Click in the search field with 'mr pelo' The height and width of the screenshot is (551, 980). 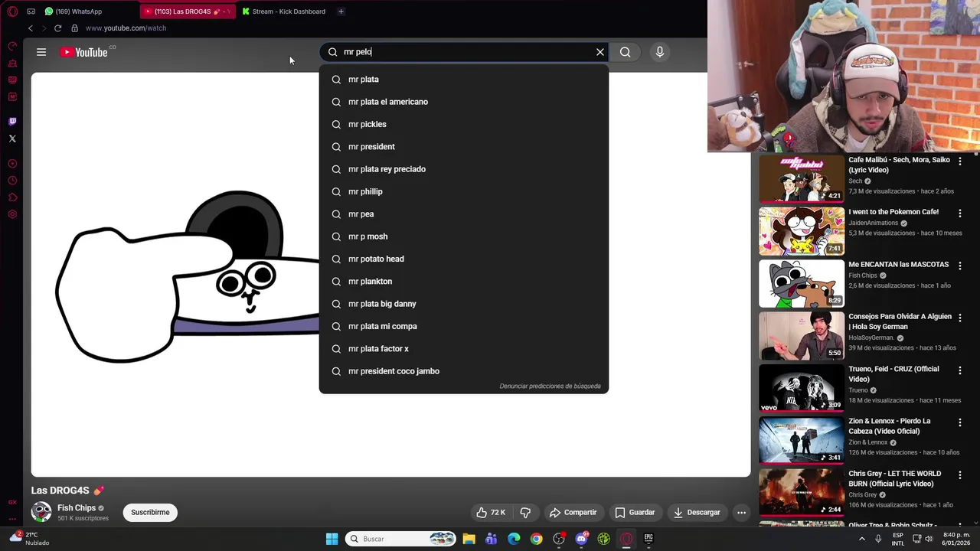(465, 52)
